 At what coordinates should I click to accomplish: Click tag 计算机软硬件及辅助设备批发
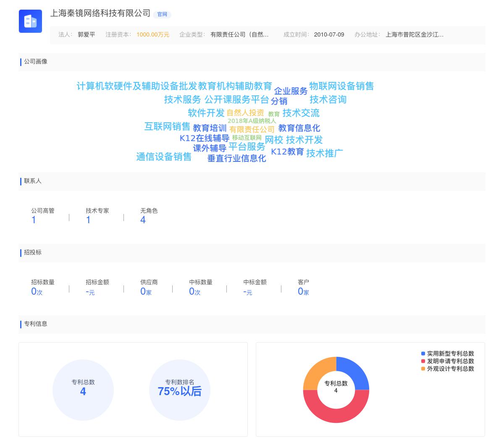pyautogui.click(x=137, y=86)
